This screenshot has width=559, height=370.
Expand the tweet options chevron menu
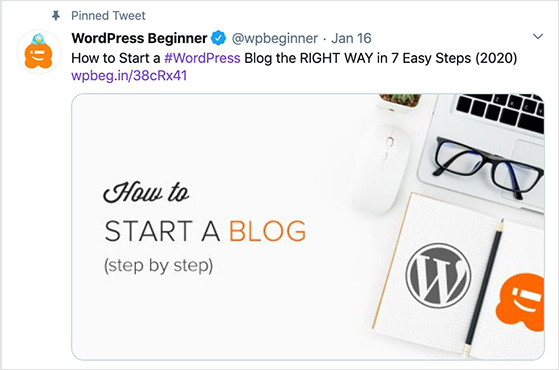coord(538,36)
